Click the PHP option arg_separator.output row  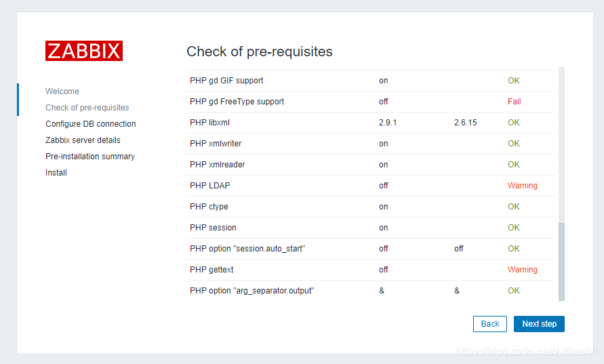(371, 291)
